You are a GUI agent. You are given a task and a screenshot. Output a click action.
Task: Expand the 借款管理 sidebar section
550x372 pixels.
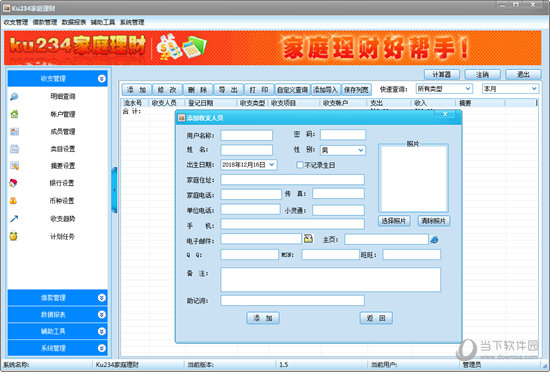coord(102,298)
